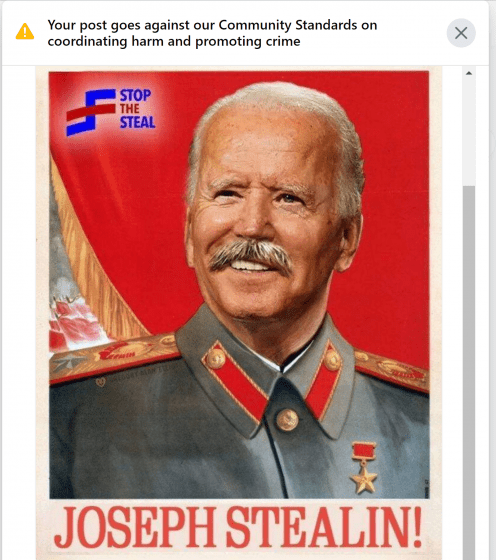Click the STOP THE STEAL logo text
Screen dimensions: 496x560
click(137, 109)
